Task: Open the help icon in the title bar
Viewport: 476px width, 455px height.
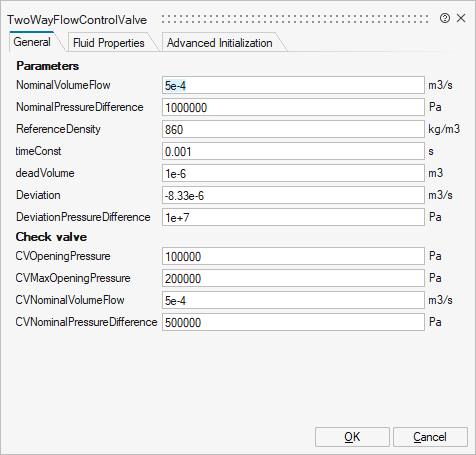Action: (x=445, y=18)
